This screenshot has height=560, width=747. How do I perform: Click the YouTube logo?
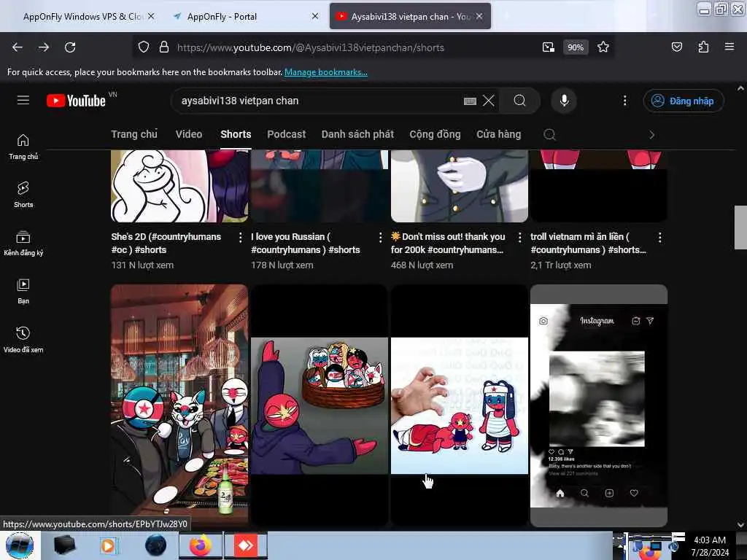(x=76, y=101)
